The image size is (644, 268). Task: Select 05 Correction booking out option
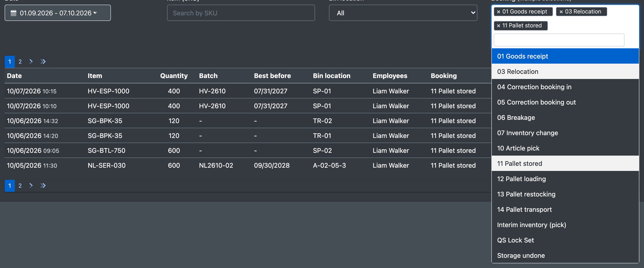[565, 102]
